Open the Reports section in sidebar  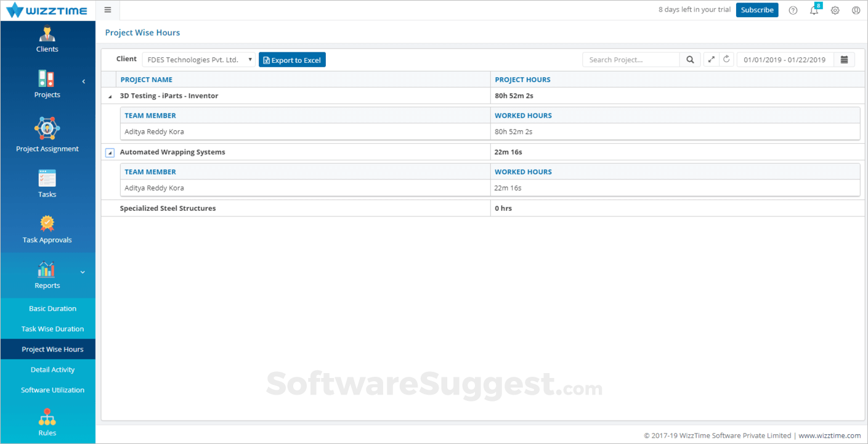pos(47,275)
